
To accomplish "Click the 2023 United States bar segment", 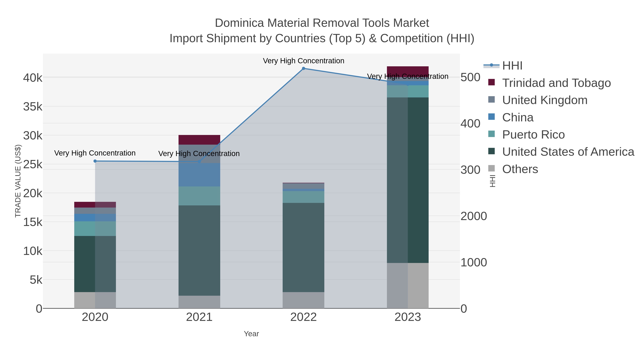I will coord(408,180).
